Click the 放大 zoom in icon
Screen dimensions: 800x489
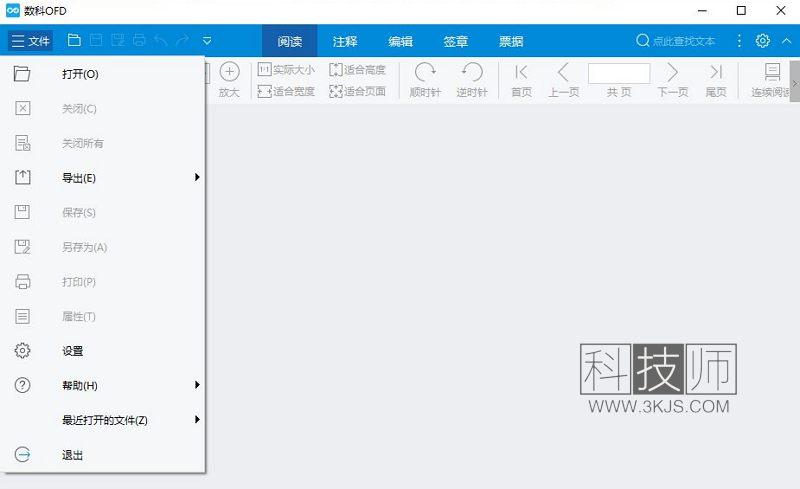pos(229,80)
